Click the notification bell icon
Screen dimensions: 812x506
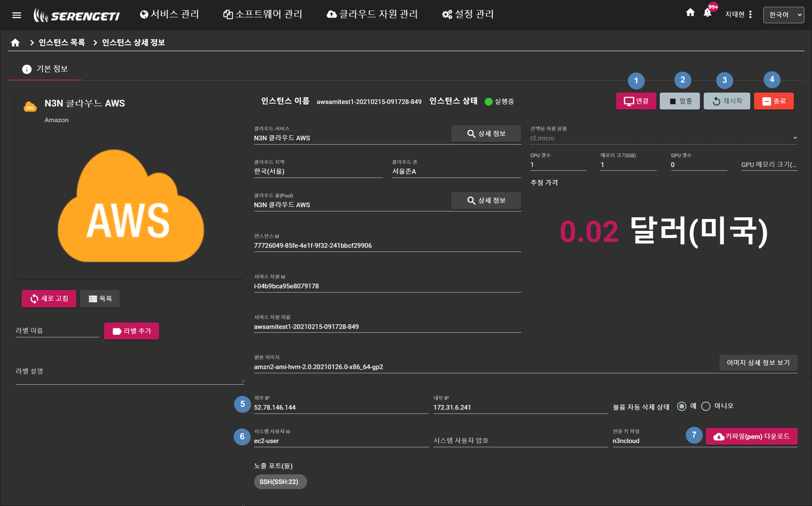coord(708,13)
